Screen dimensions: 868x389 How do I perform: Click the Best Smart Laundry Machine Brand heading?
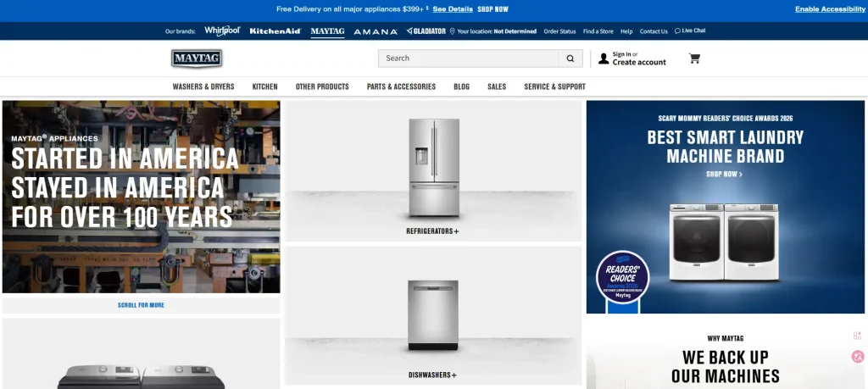coord(726,147)
